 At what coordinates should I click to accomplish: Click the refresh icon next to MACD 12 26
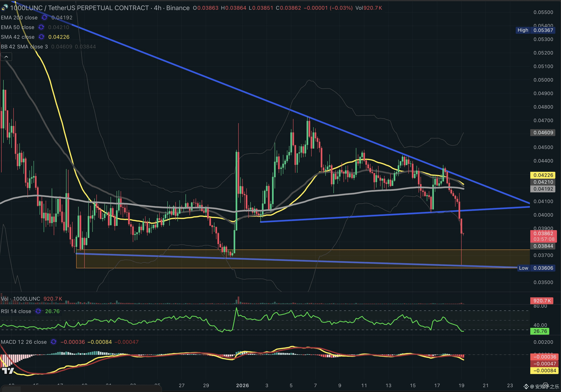click(x=54, y=342)
